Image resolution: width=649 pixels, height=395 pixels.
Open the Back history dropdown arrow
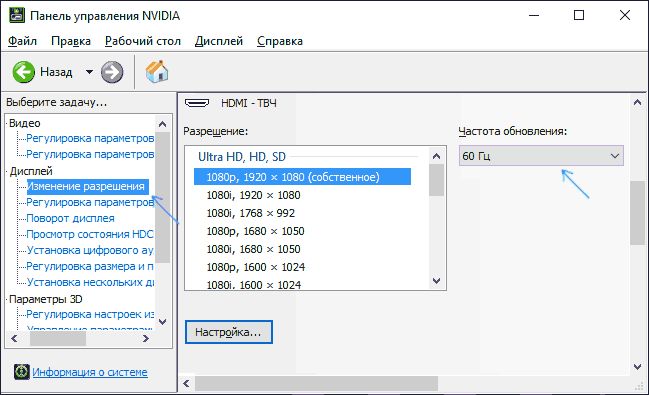pyautogui.click(x=89, y=72)
